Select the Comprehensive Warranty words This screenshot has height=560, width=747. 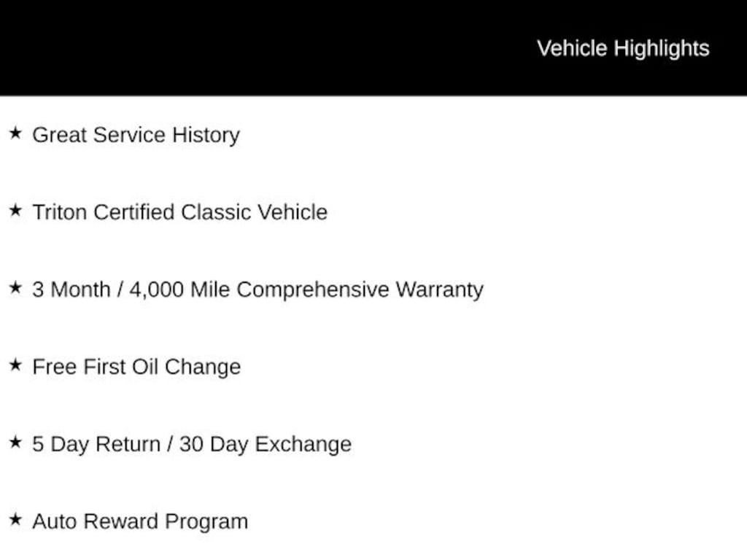pyautogui.click(x=360, y=289)
